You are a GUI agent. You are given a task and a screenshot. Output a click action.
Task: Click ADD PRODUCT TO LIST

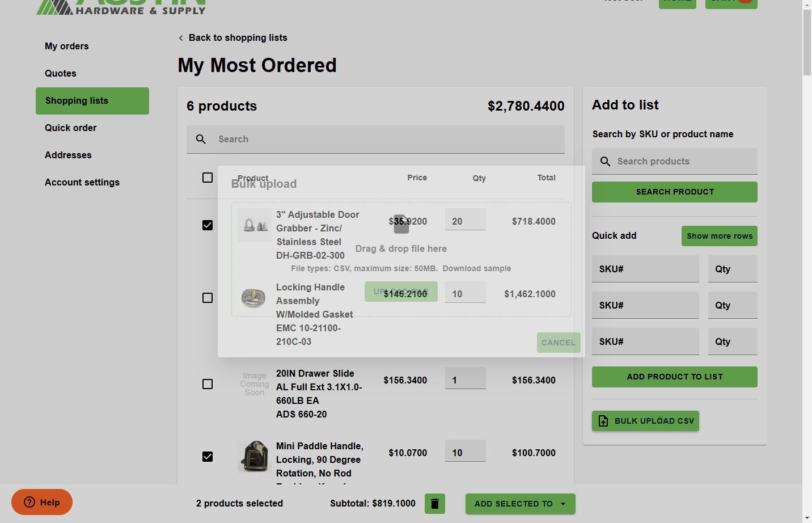pyautogui.click(x=675, y=377)
